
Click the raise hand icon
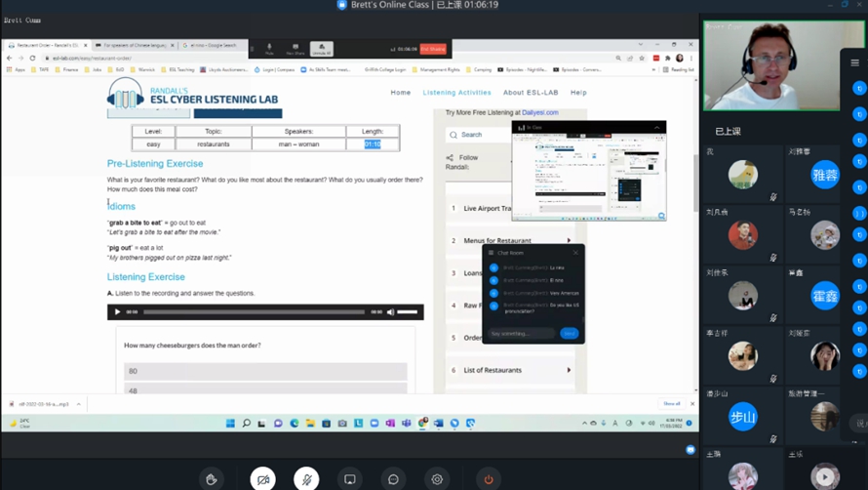click(211, 479)
